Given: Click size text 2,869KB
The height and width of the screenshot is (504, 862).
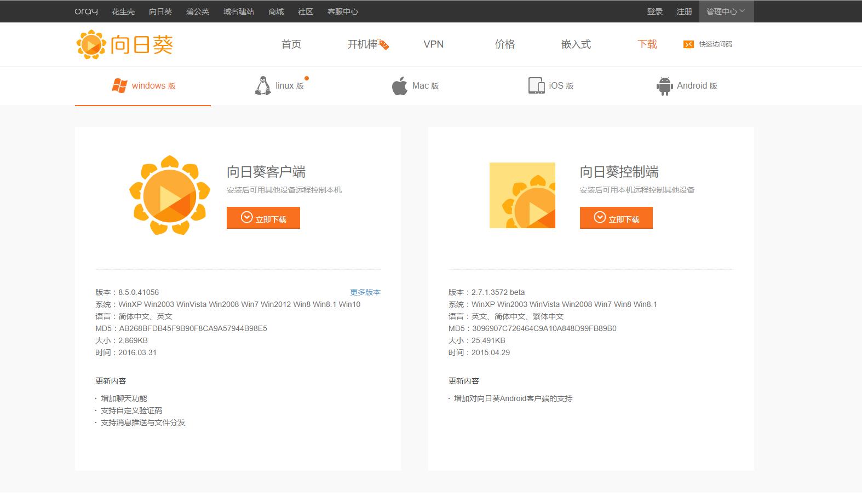Looking at the screenshot, I should point(133,340).
